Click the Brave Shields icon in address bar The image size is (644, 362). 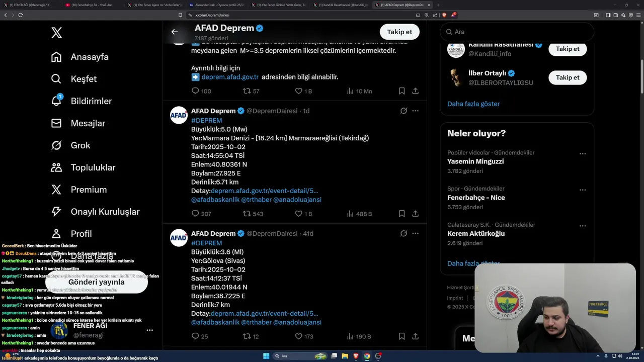(444, 15)
